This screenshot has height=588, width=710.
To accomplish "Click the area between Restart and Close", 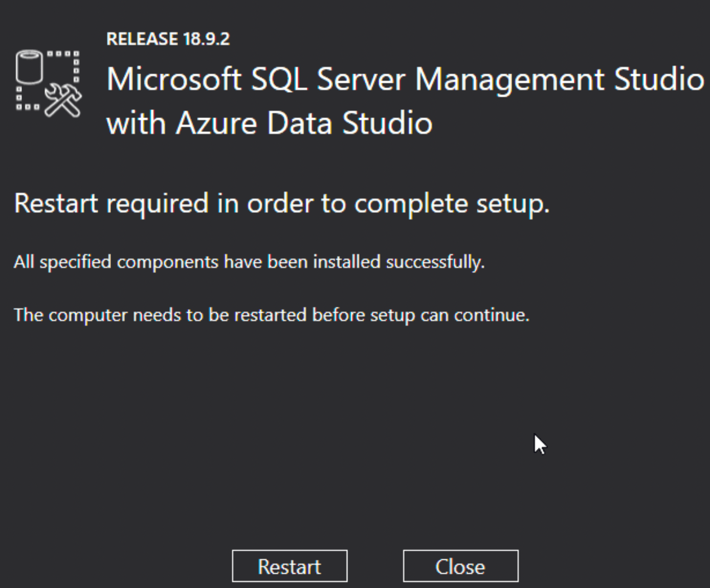I will pos(375,566).
